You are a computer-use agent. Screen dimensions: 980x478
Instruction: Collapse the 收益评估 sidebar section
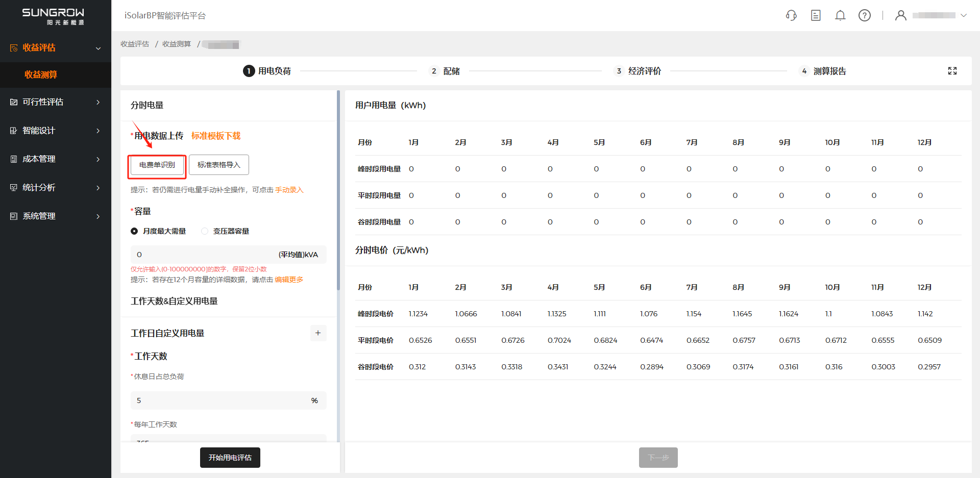tap(98, 48)
